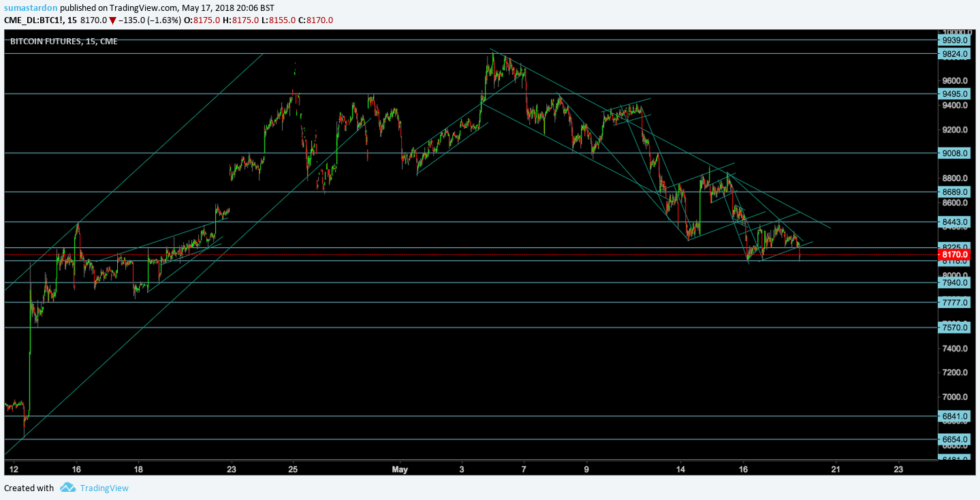Click the Created with footer text

coord(29,488)
